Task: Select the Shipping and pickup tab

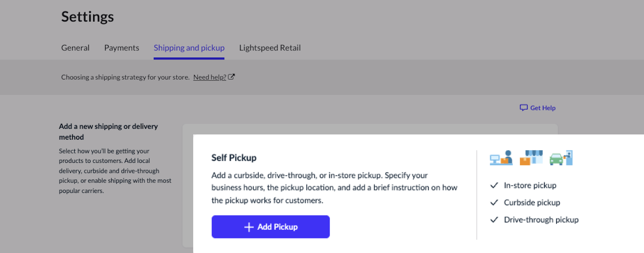Action: tap(189, 48)
